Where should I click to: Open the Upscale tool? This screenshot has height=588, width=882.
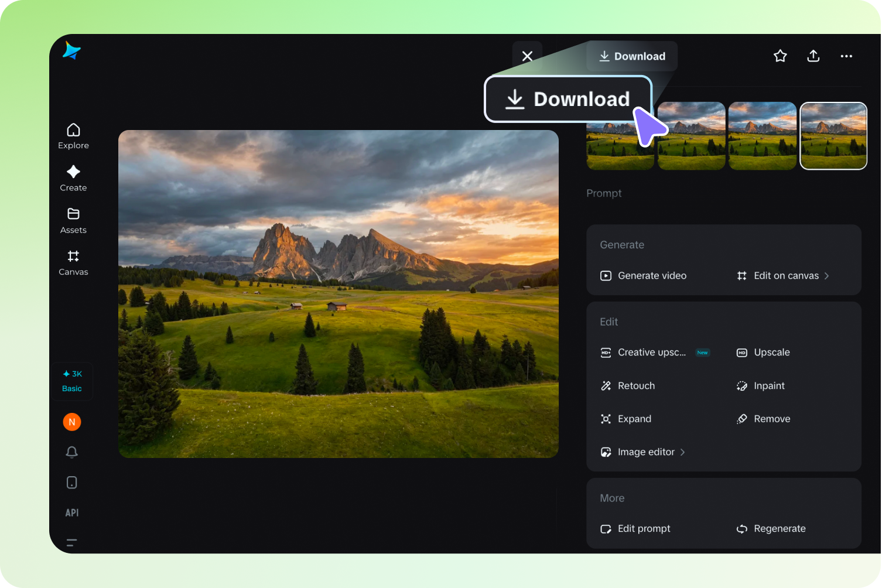[x=771, y=352]
